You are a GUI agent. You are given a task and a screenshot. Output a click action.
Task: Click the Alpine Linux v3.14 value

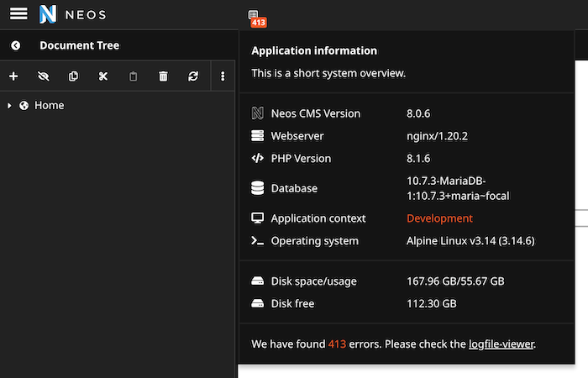470,241
